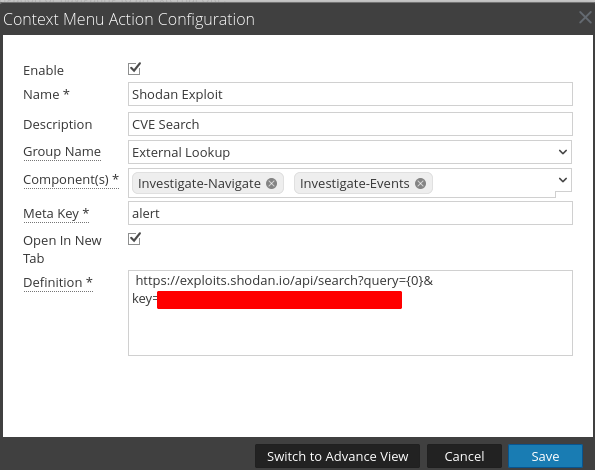Screen dimensions: 595x470
Task: Click the Group Name label
Action: pos(62,152)
